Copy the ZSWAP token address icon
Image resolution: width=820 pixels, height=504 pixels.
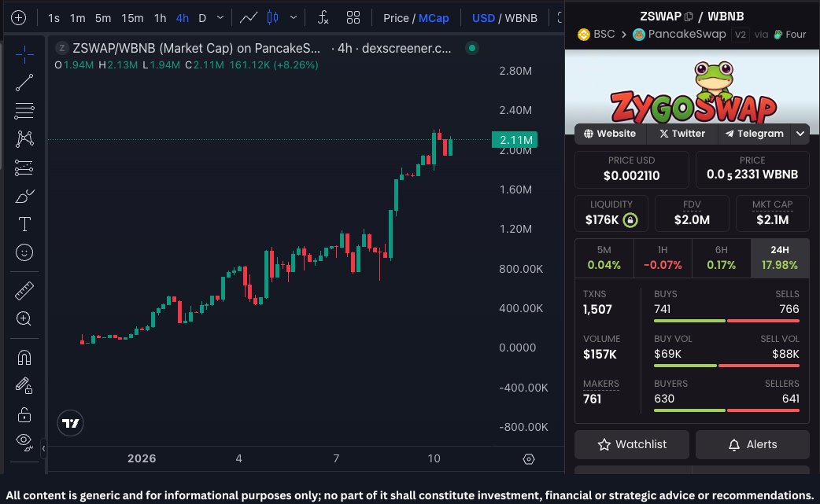point(689,17)
